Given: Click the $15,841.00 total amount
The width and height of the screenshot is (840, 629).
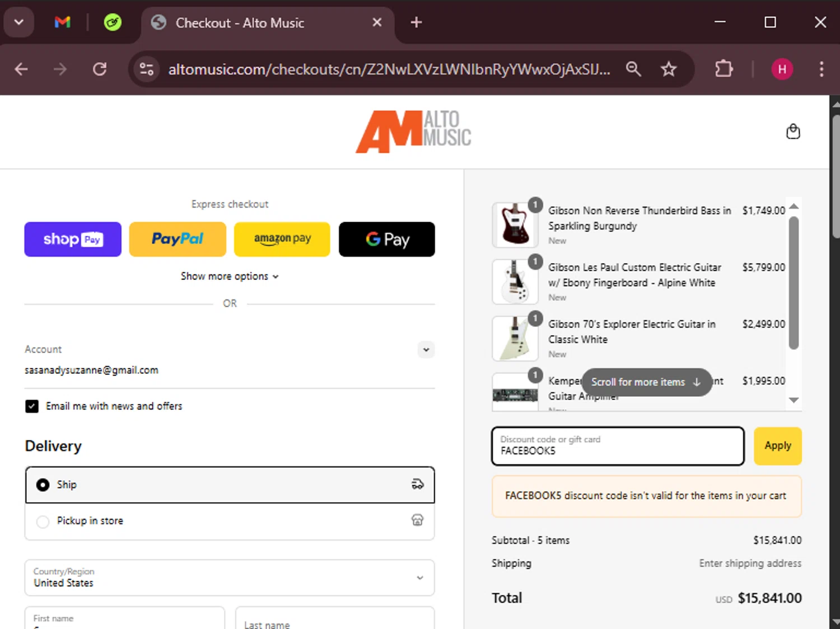Looking at the screenshot, I should coord(769,598).
